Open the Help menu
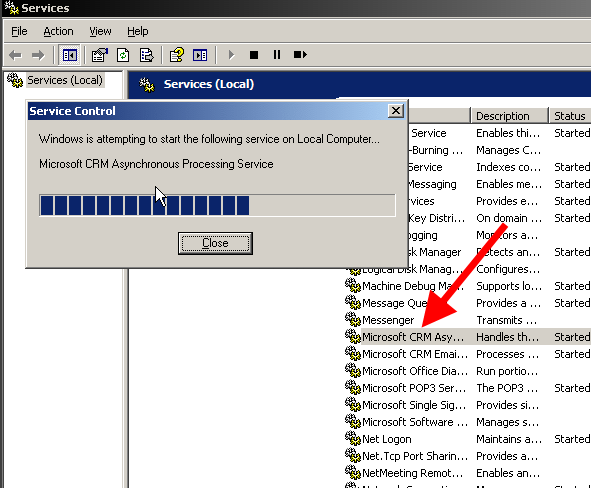 [x=138, y=31]
